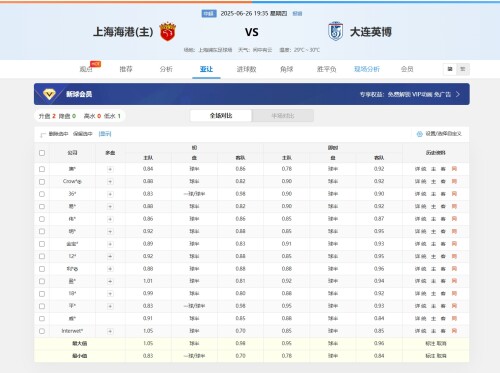
Task: Click the bookmark icon in 0.91/0.85 row
Action: pos(454,318)
